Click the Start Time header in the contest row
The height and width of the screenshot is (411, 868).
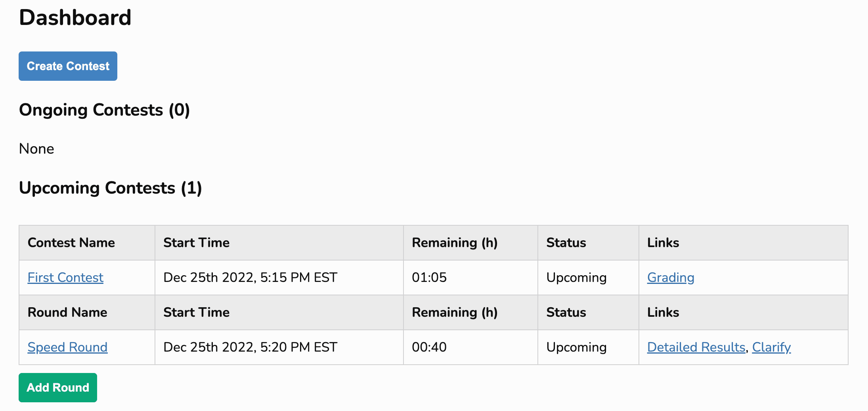196,243
